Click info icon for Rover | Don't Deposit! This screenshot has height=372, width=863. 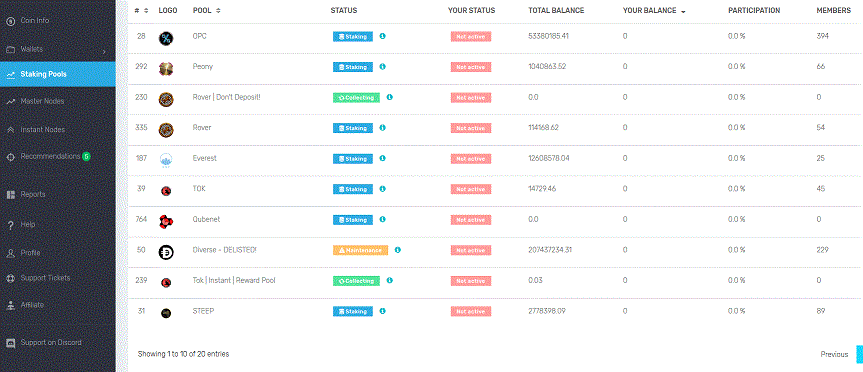[x=390, y=97]
